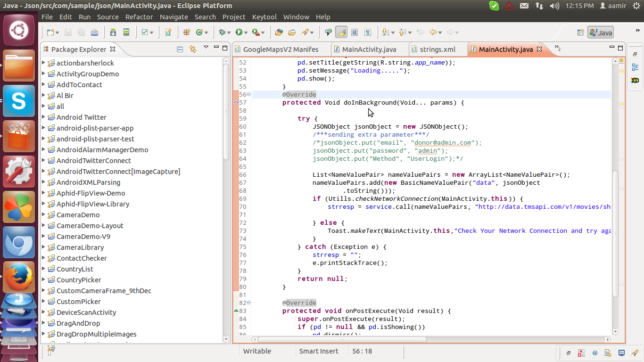The height and width of the screenshot is (362, 644).
Task: Toggle Block Selection Mode button
Action: [355, 32]
